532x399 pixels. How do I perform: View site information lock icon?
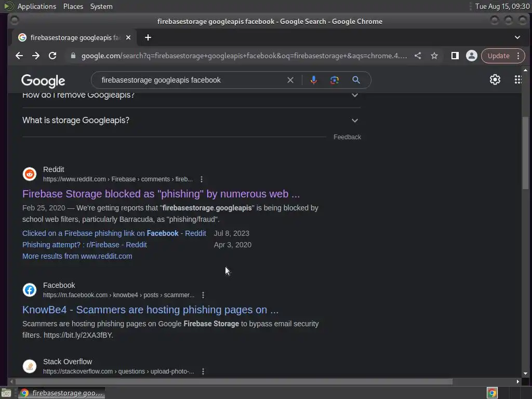click(73, 56)
